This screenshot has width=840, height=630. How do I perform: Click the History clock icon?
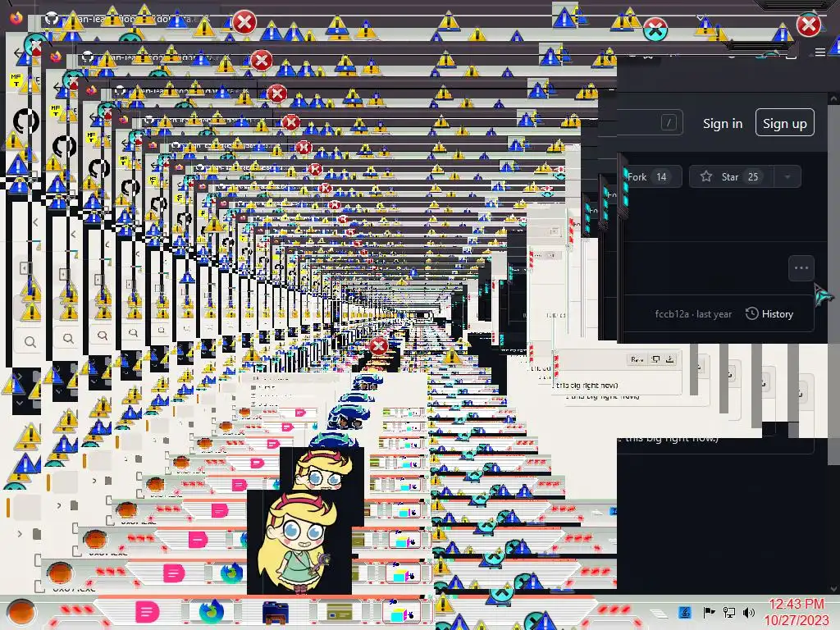(x=751, y=313)
